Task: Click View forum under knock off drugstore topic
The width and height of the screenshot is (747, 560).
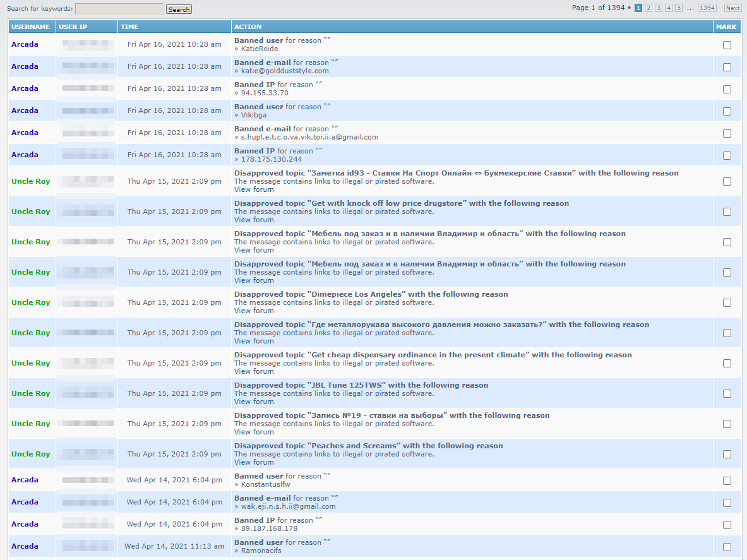Action: 254,220
